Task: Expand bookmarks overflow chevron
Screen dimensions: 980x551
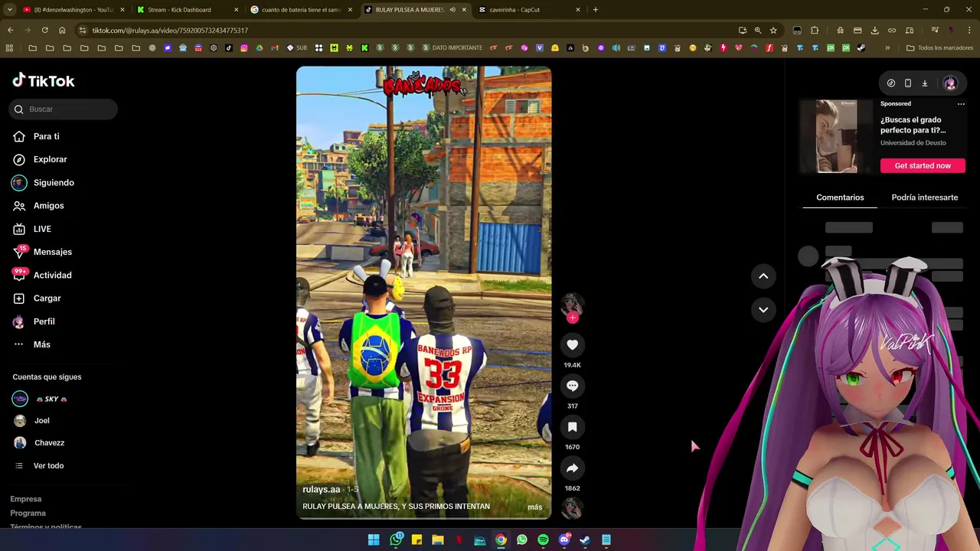Action: tap(887, 48)
